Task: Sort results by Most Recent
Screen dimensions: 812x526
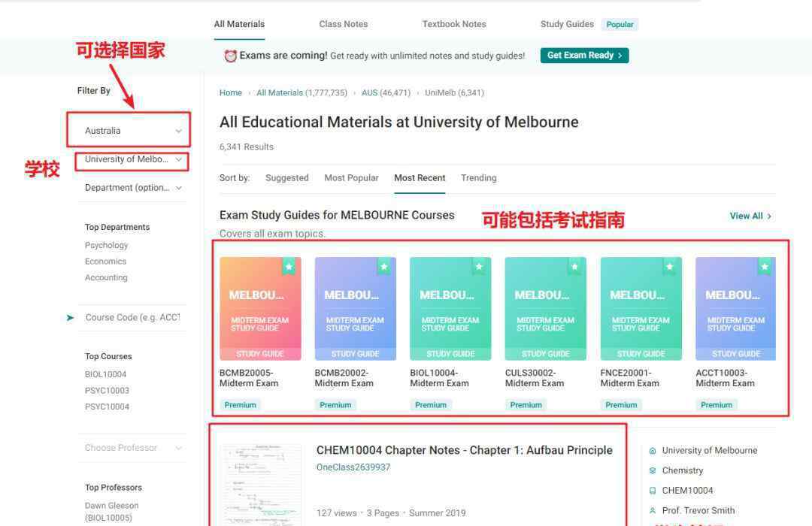Action: coord(420,178)
